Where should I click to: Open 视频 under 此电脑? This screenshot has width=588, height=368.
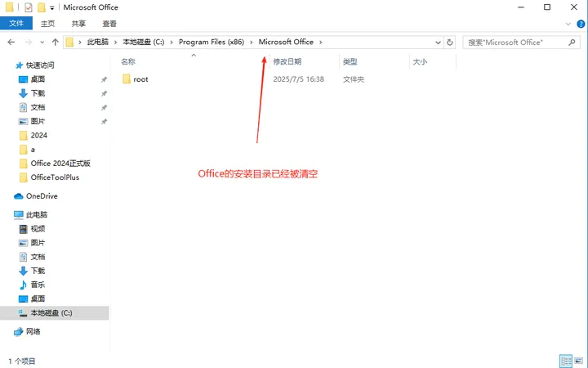(x=38, y=229)
